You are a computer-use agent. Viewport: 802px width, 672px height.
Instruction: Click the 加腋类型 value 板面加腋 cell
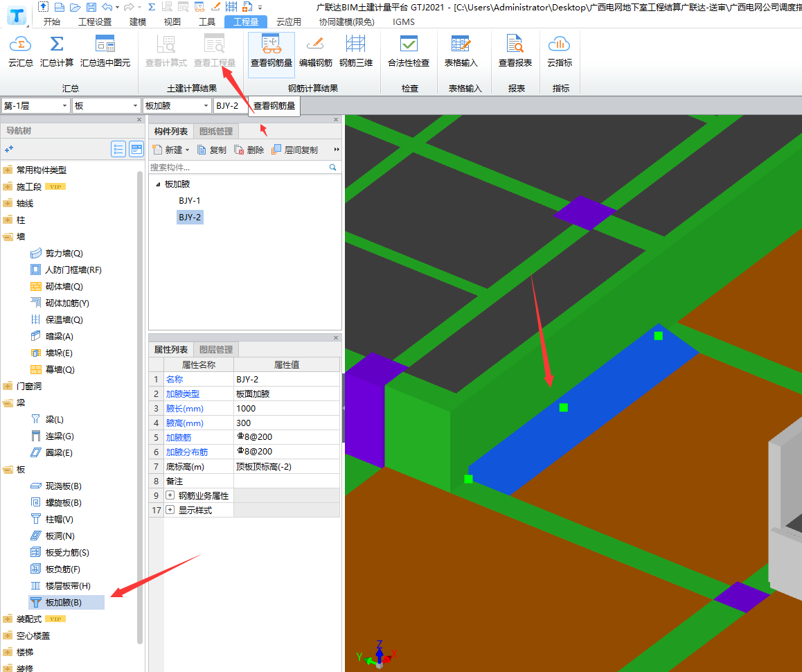coord(287,394)
